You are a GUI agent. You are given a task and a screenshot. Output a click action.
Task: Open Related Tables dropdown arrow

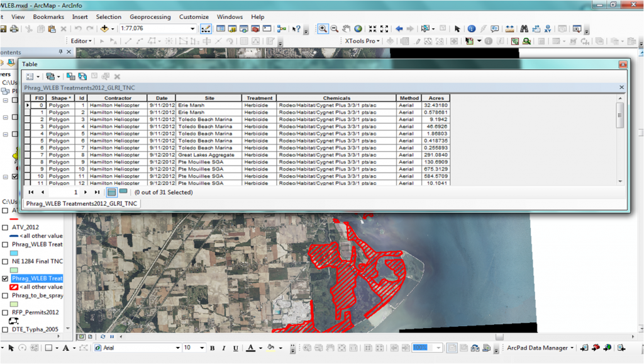(58, 76)
